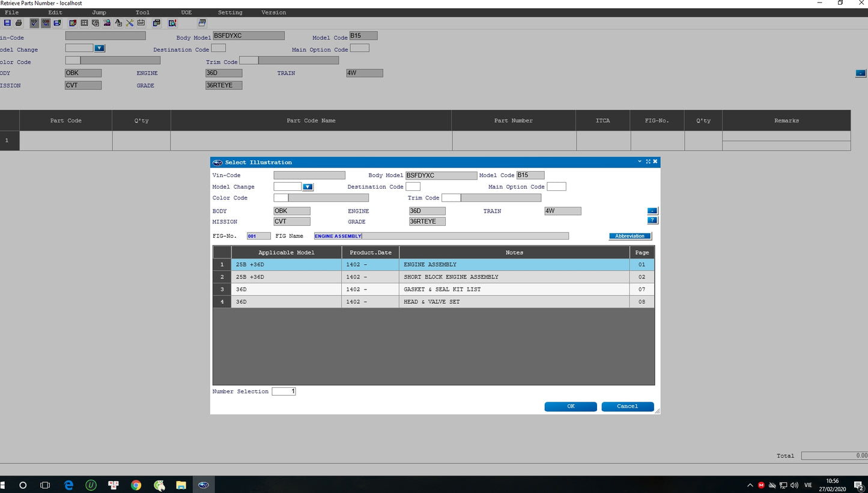The image size is (868, 493).
Task: Expand Model Change dropdown in the dialog
Action: 308,187
